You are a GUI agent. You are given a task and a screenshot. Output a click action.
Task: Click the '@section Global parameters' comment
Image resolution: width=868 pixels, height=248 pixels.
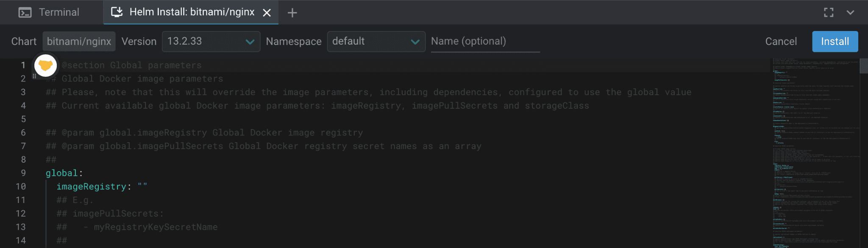pos(132,65)
